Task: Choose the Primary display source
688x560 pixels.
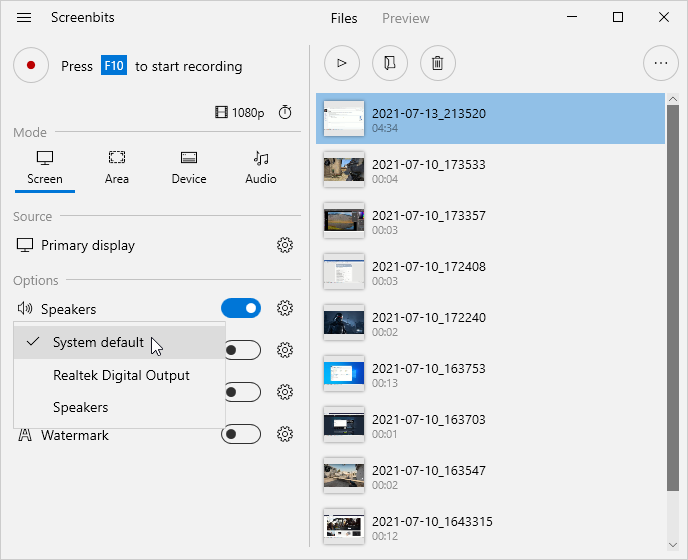Action: point(75,245)
